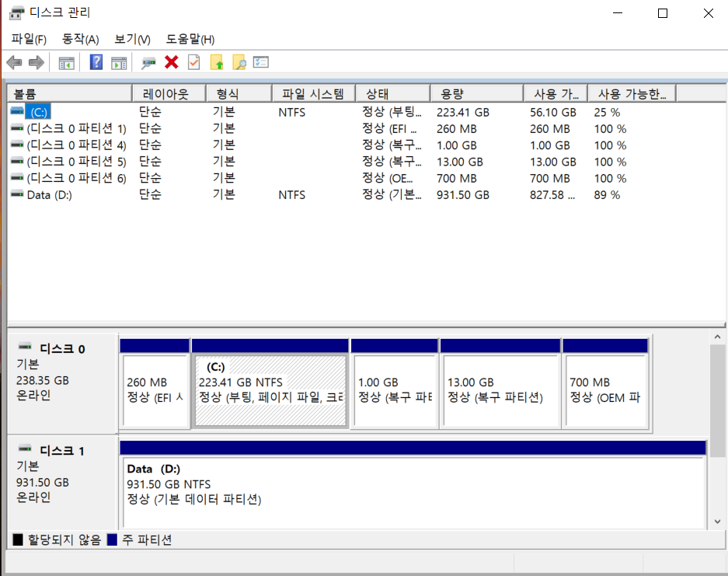The image size is (728, 576).
Task: Click the 디스크 1 disk icon
Action: (x=25, y=449)
